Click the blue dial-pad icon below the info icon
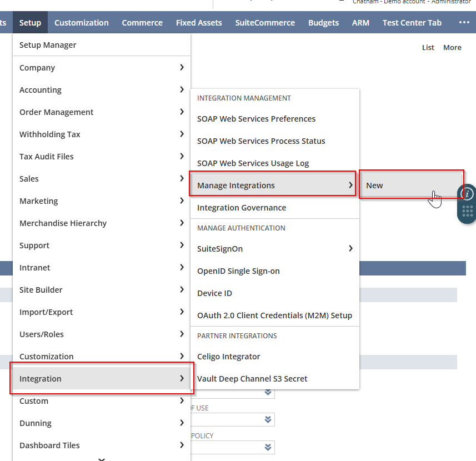The height and width of the screenshot is (461, 476). pos(467,213)
